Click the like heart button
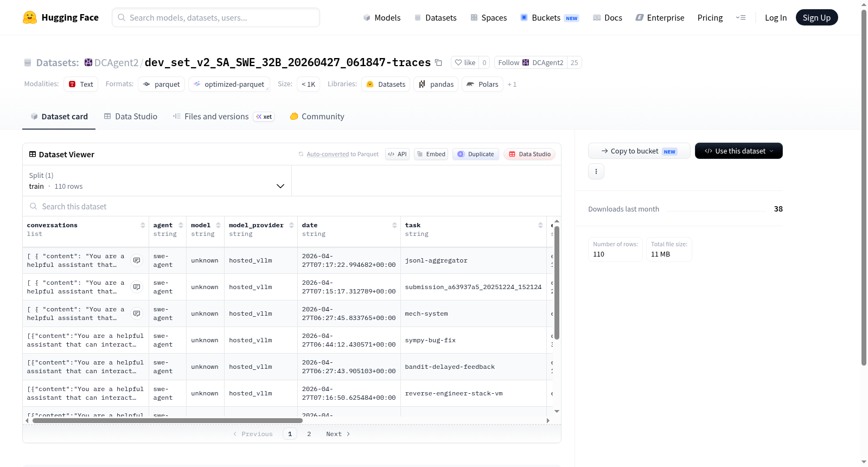868x467 pixels. click(x=465, y=63)
